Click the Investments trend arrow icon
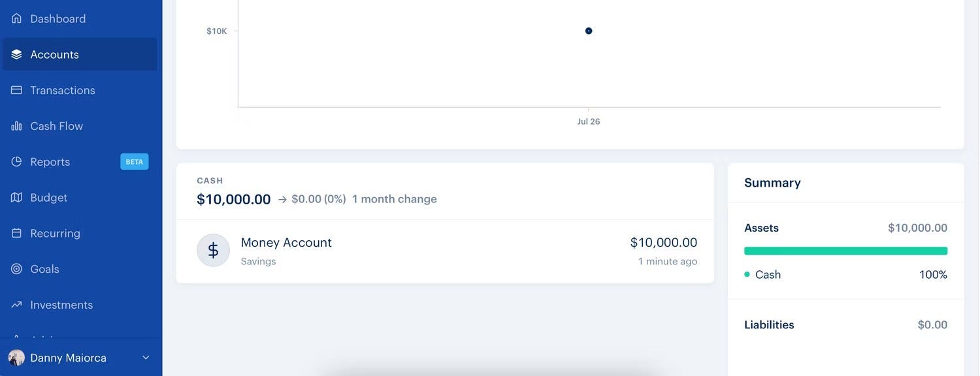Viewport: 980px width, 376px height. 16,305
